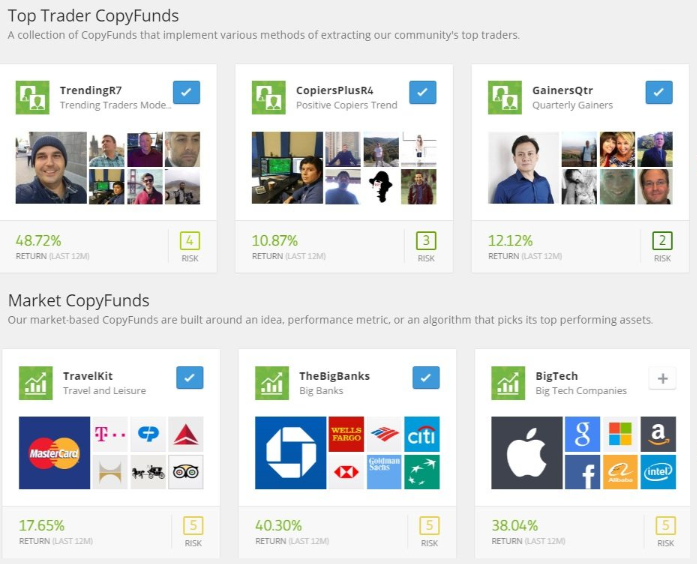697x564 pixels.
Task: Select the T-Mobile logo tile
Action: coord(110,434)
